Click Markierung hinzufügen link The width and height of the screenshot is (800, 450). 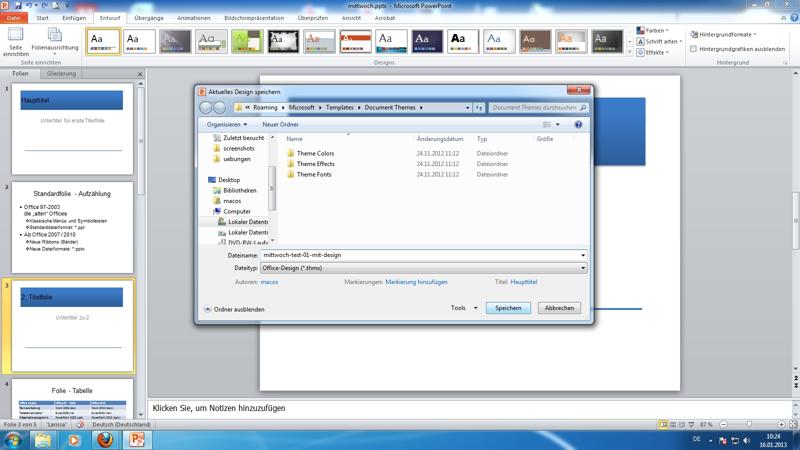(x=416, y=282)
